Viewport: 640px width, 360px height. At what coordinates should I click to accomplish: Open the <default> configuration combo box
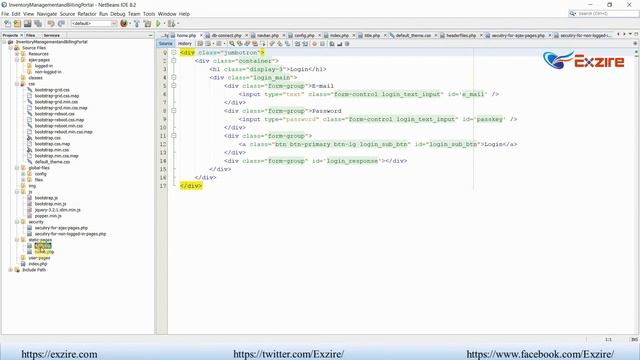(x=94, y=24)
